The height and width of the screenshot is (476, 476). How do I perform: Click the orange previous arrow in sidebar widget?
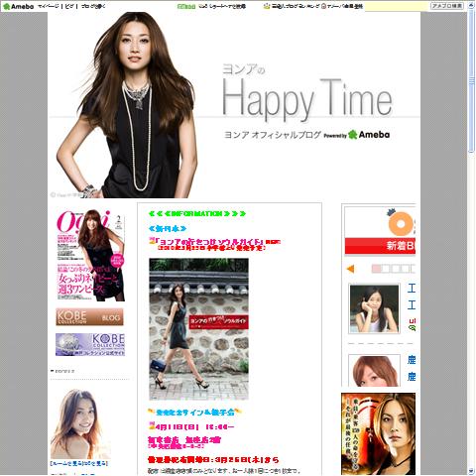coord(350,269)
